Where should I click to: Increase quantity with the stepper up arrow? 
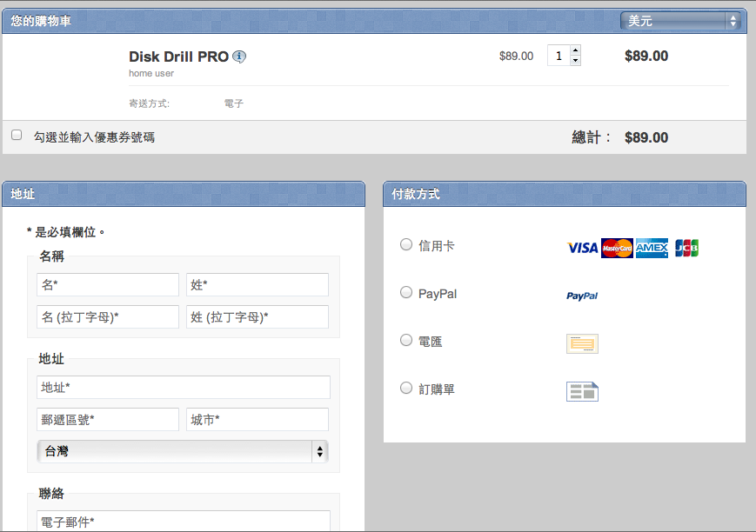(x=575, y=50)
